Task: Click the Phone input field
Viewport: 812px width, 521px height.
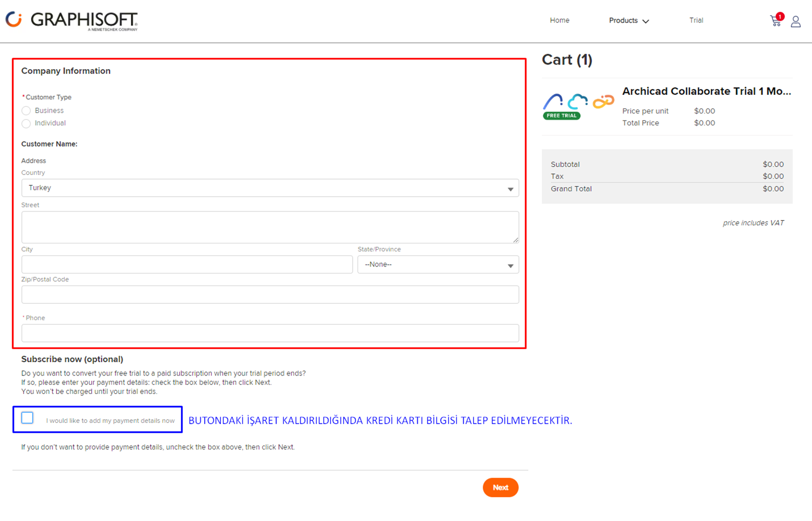Action: pyautogui.click(x=270, y=333)
